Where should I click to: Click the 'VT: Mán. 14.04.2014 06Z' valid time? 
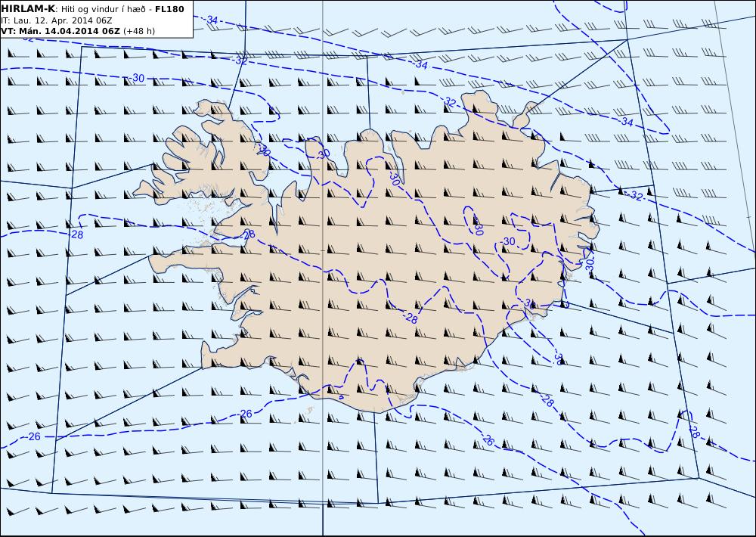(x=60, y=31)
